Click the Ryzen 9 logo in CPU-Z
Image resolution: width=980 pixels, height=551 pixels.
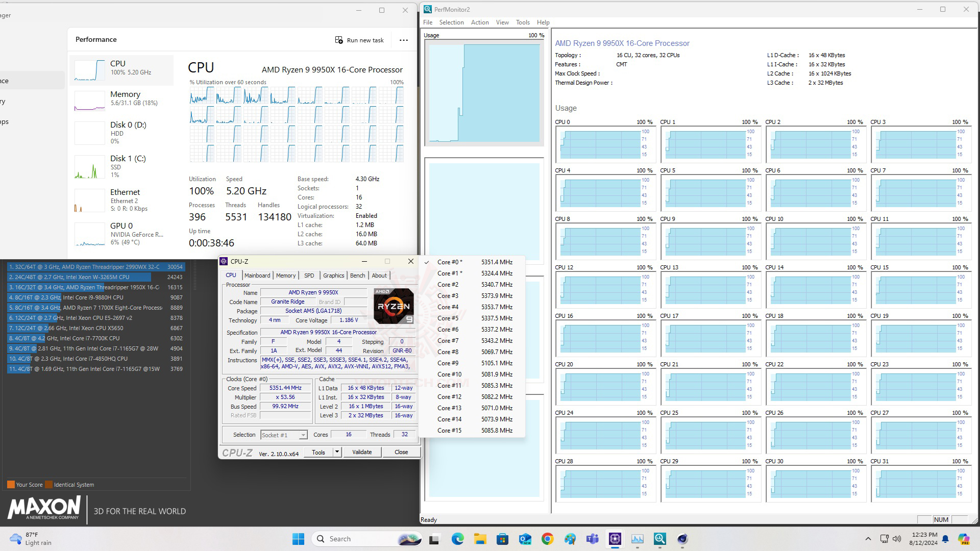[x=394, y=306]
